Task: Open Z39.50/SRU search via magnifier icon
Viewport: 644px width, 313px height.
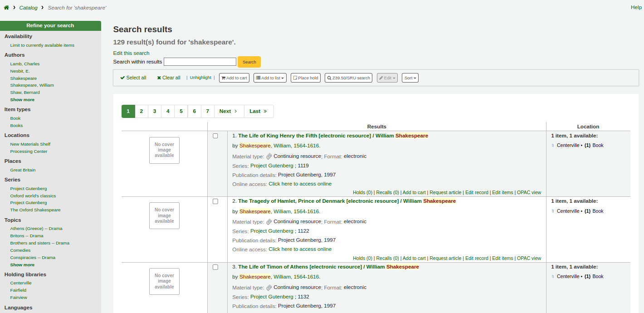Action: [x=330, y=78]
